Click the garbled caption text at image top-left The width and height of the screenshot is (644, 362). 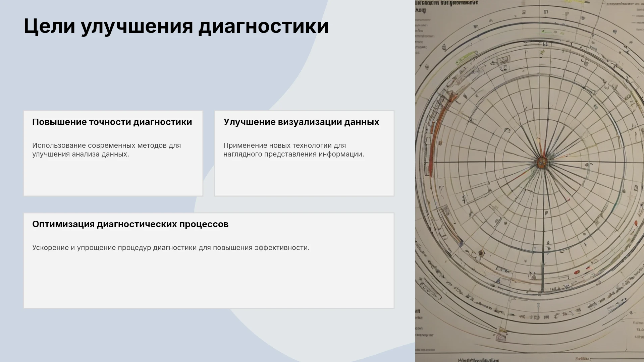446,6
